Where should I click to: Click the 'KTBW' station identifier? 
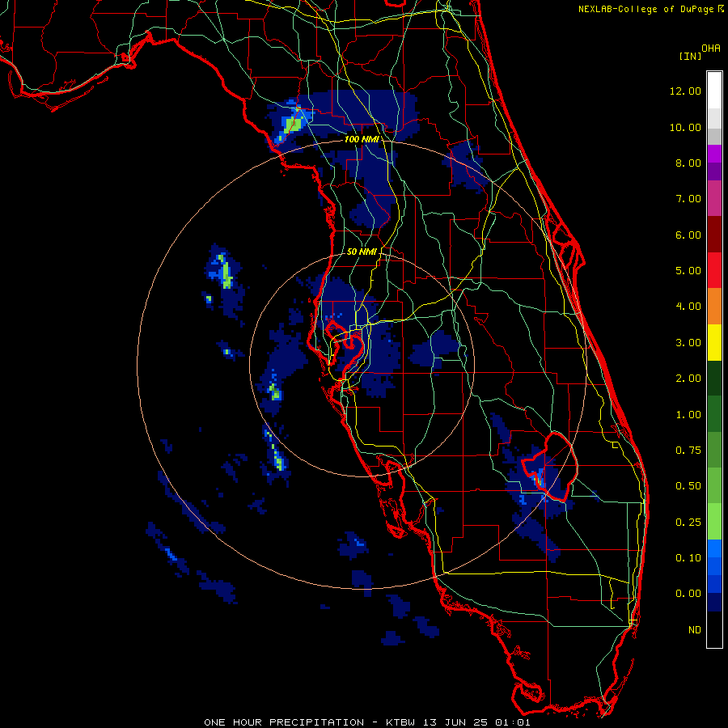pyautogui.click(x=401, y=722)
